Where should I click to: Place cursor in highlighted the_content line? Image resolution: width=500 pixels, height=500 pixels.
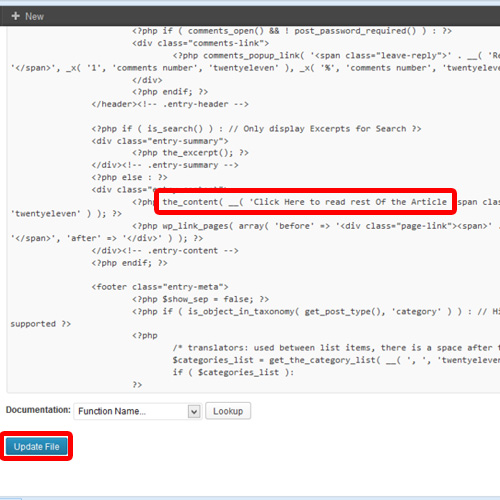click(305, 202)
